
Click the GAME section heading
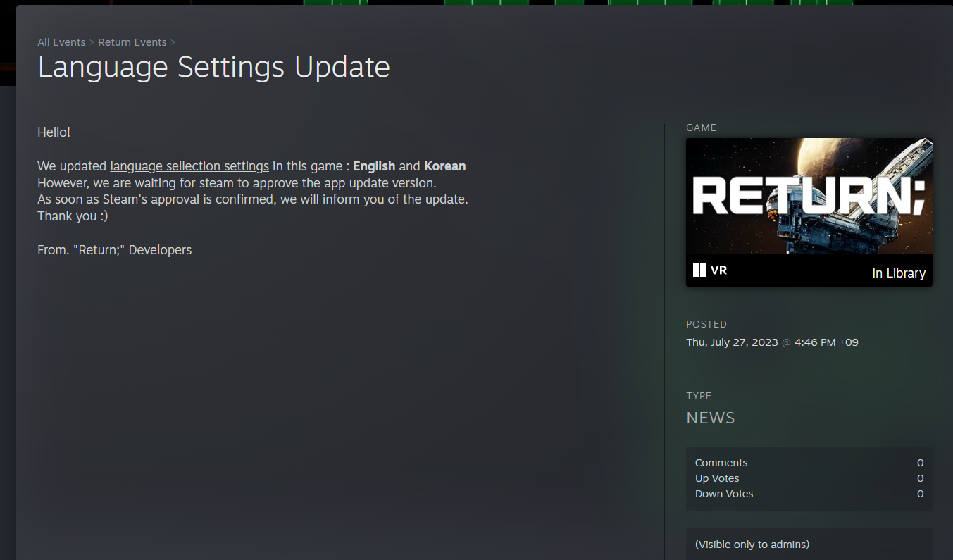click(702, 127)
